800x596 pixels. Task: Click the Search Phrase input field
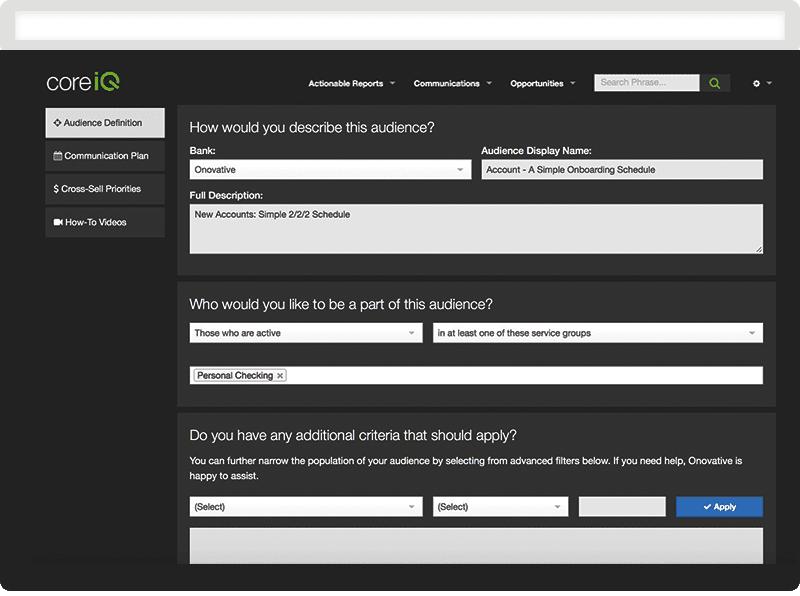click(646, 83)
